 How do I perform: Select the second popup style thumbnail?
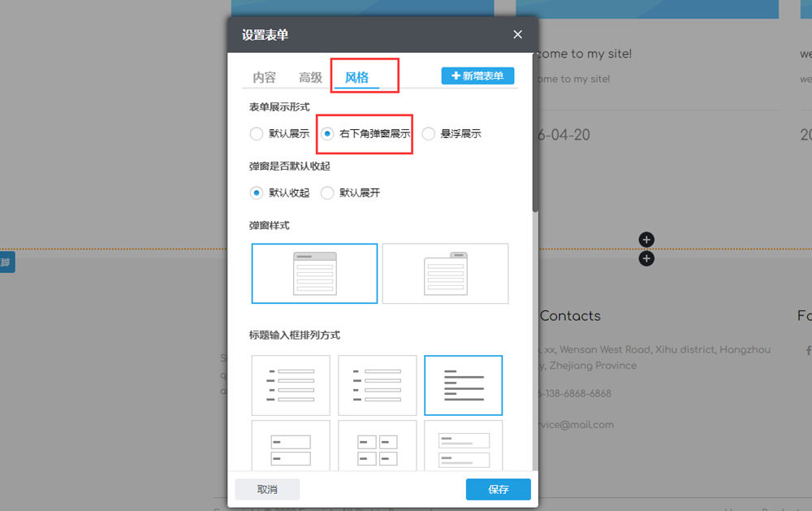(445, 273)
